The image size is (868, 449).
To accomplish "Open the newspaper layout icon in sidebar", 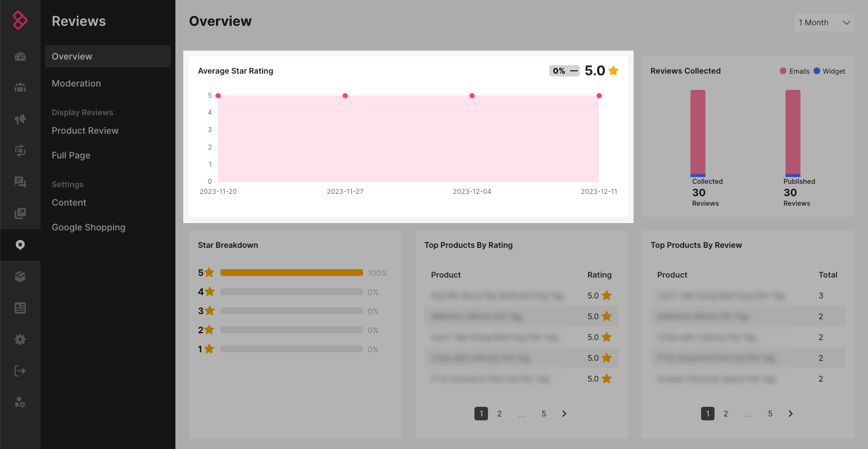I will 20,308.
